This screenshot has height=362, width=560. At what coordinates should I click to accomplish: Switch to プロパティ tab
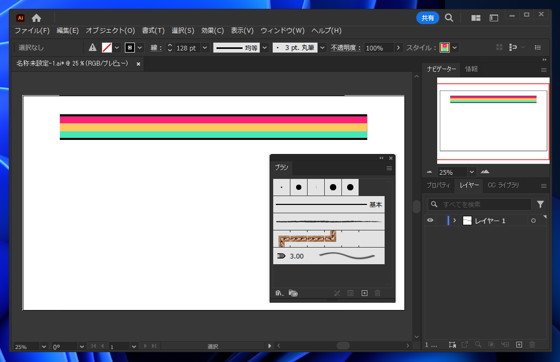pos(438,185)
